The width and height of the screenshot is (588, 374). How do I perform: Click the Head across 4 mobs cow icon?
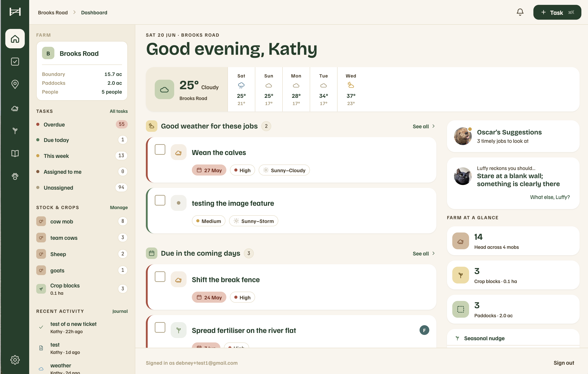tap(460, 241)
